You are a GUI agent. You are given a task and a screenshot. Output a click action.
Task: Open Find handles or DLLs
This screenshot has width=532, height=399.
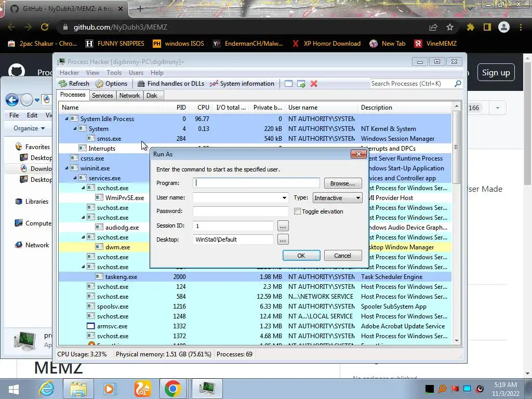[170, 84]
